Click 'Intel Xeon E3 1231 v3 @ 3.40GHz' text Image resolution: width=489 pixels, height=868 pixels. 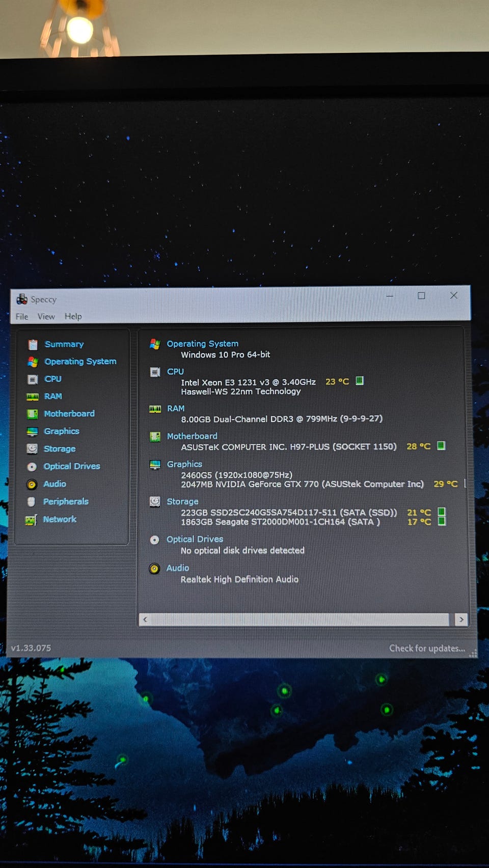click(x=248, y=382)
